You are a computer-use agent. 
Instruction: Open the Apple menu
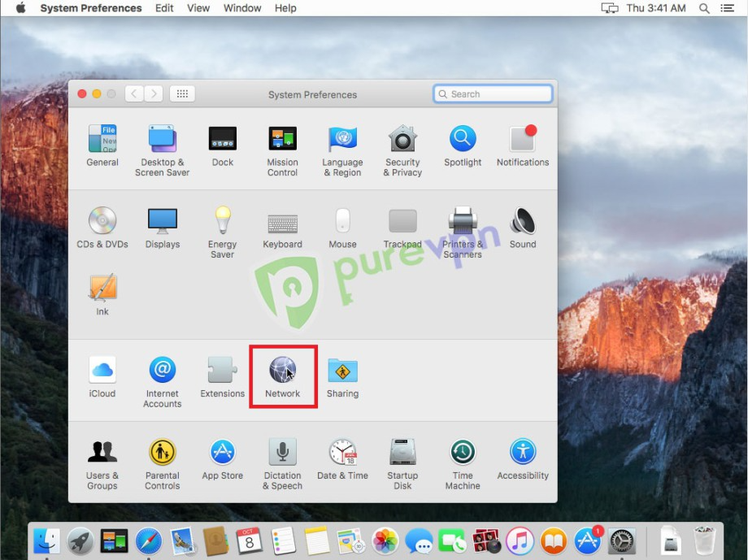click(x=20, y=8)
